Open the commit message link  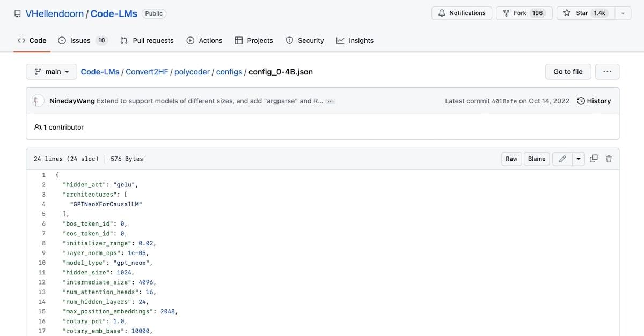click(210, 101)
